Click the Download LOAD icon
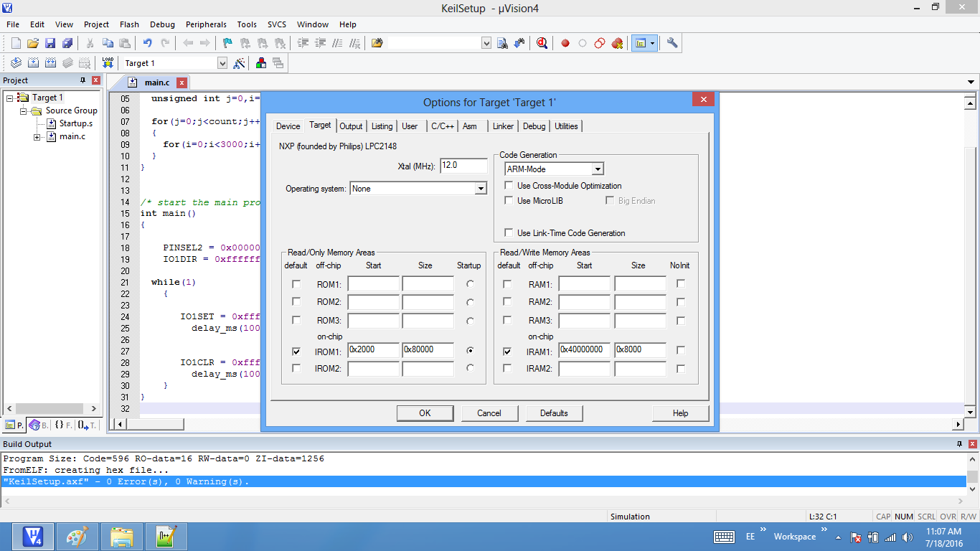Screen dimensions: 980x551 [x=108, y=63]
